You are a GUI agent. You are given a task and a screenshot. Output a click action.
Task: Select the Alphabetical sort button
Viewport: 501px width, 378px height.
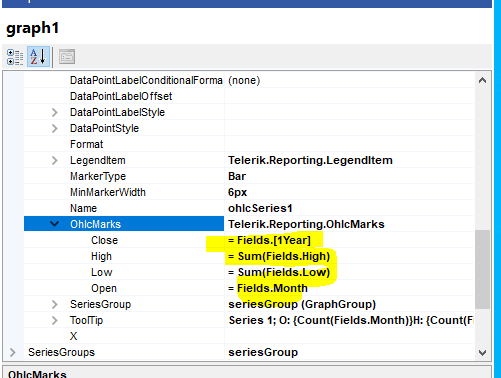point(38,57)
